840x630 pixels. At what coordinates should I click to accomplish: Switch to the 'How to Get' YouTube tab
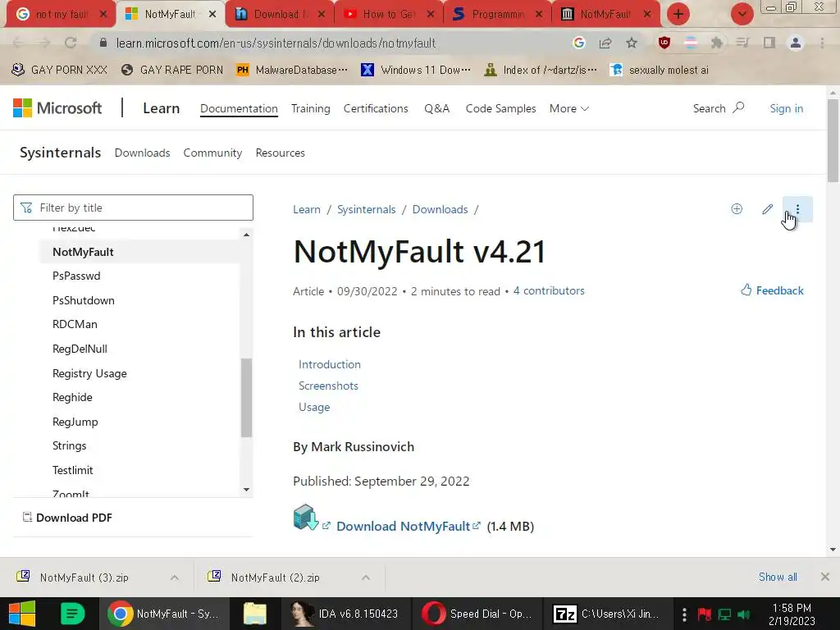click(389, 14)
